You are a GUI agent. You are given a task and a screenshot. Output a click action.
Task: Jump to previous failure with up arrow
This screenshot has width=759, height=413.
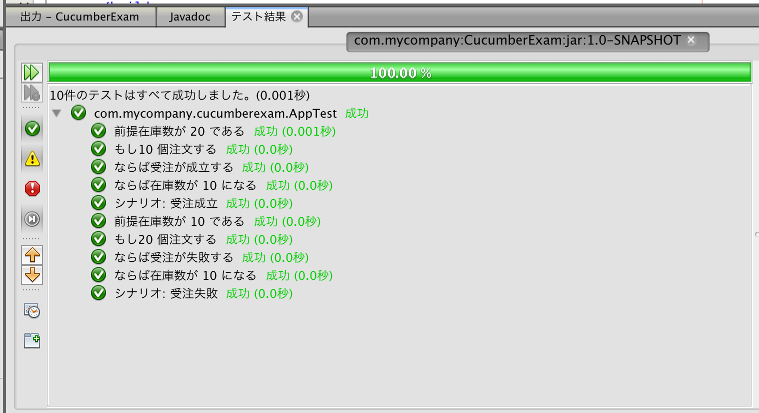coord(32,255)
